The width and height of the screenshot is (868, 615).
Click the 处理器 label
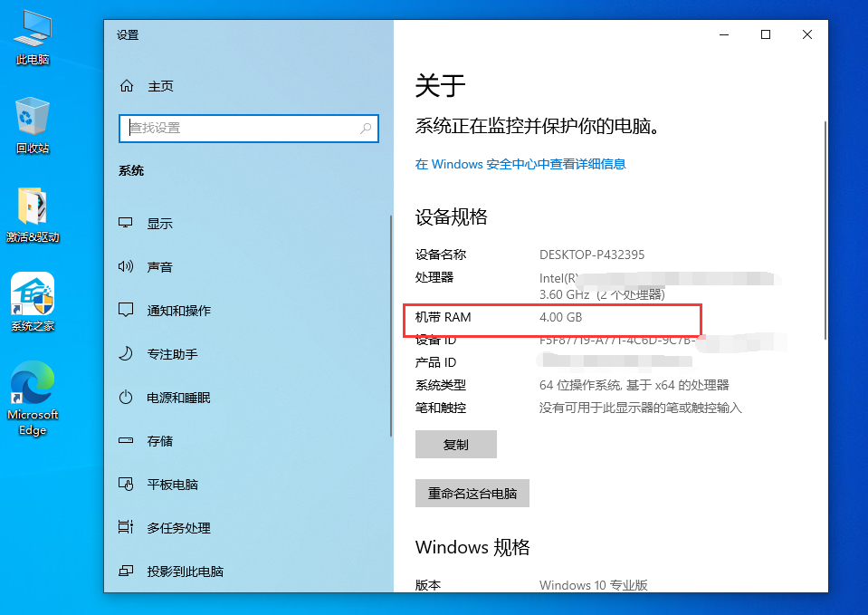coord(434,277)
